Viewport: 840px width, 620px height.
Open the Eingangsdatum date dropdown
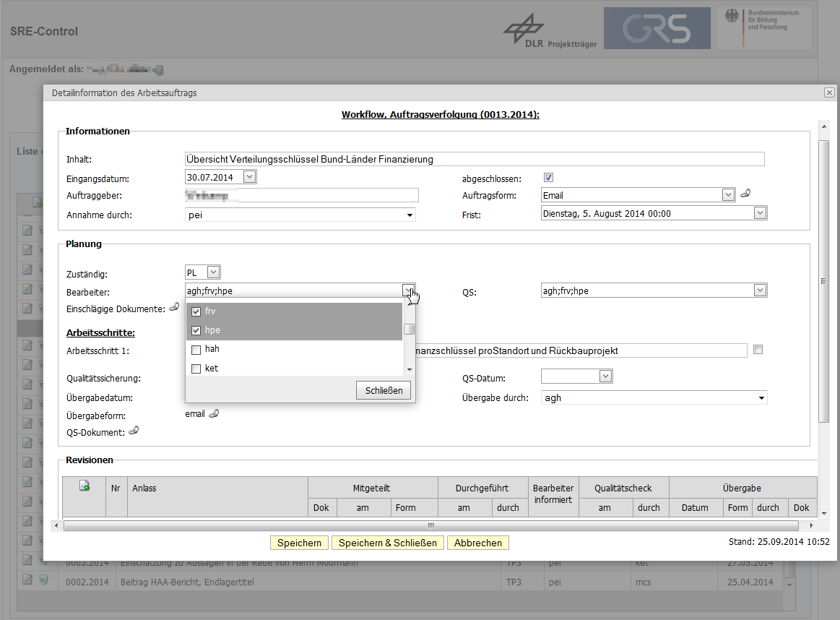click(249, 177)
